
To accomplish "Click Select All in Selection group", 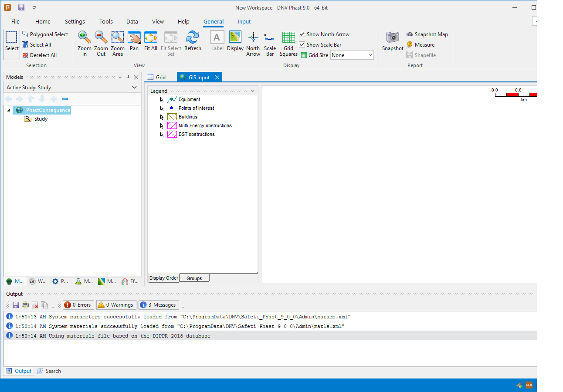I will pyautogui.click(x=36, y=45).
